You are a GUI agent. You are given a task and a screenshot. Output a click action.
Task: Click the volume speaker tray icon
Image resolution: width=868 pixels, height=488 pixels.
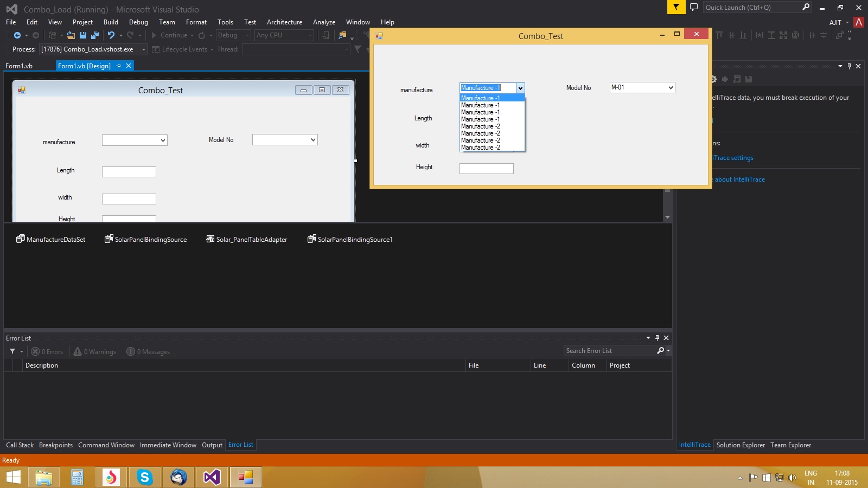tap(792, 478)
